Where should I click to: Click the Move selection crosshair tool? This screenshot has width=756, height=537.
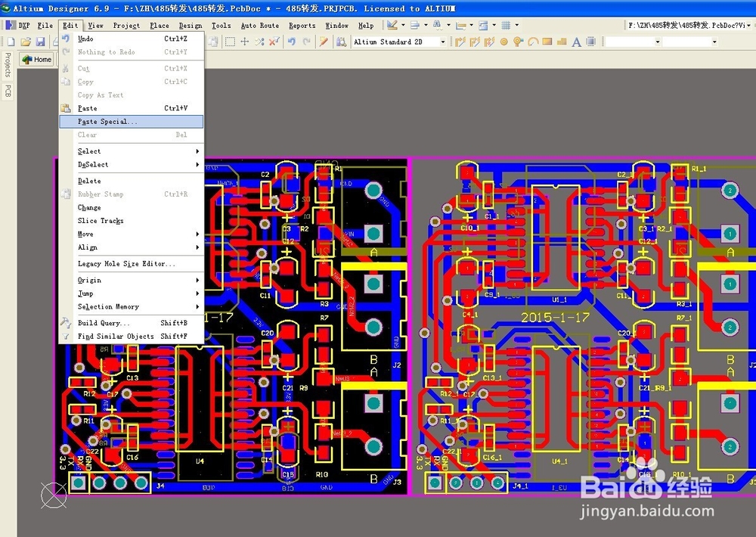click(x=244, y=42)
